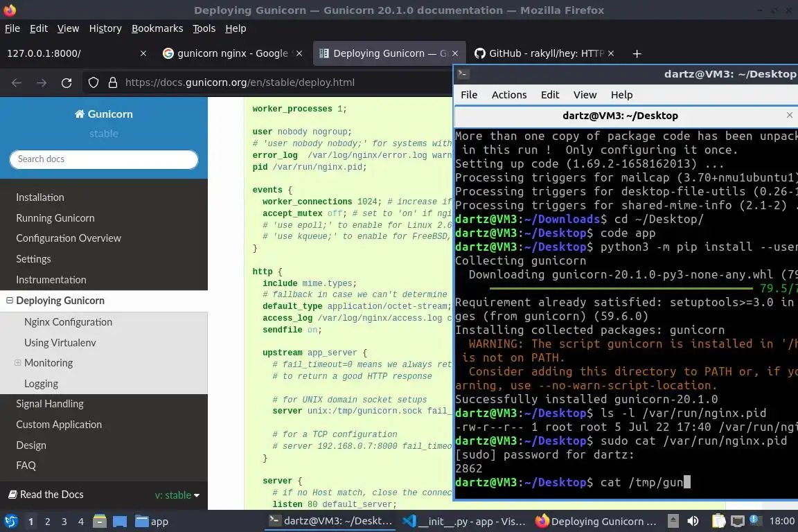Close the Deploying Gunicorn tab
Viewport: 798px width, 532px height.
pos(455,53)
